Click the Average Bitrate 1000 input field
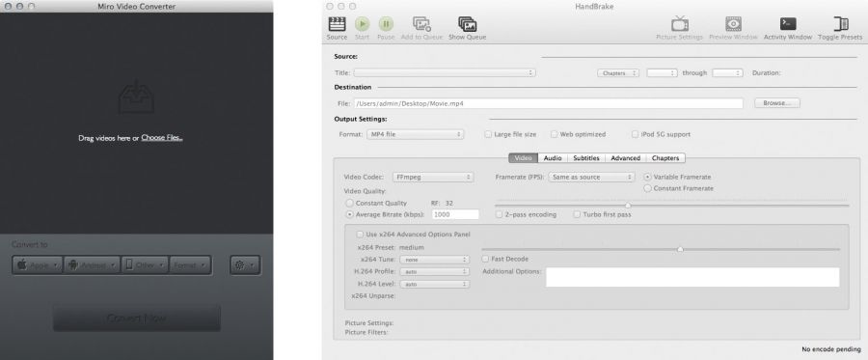868x360 pixels. [x=455, y=214]
